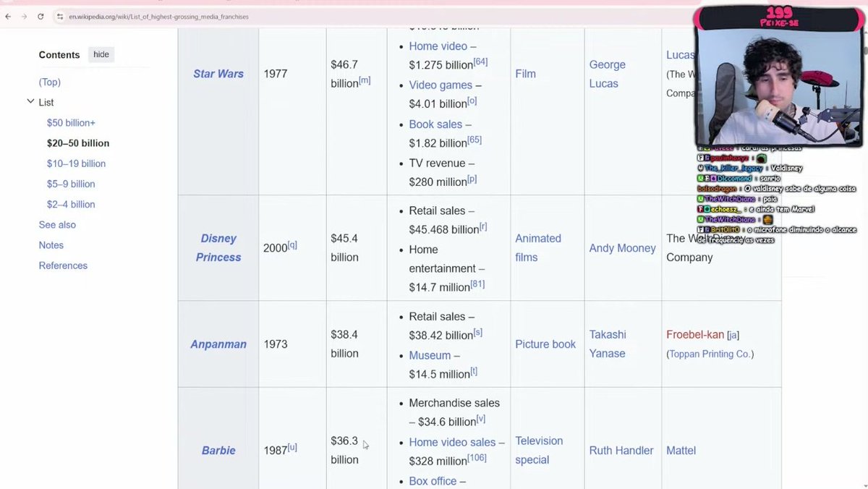The image size is (868, 489).
Task: Follow the Book sales link
Action: pos(435,124)
